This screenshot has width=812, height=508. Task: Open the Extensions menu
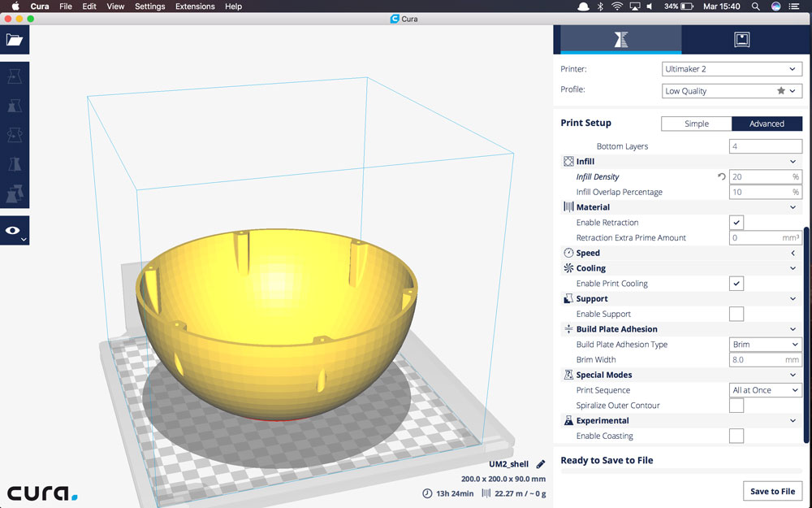coord(195,7)
